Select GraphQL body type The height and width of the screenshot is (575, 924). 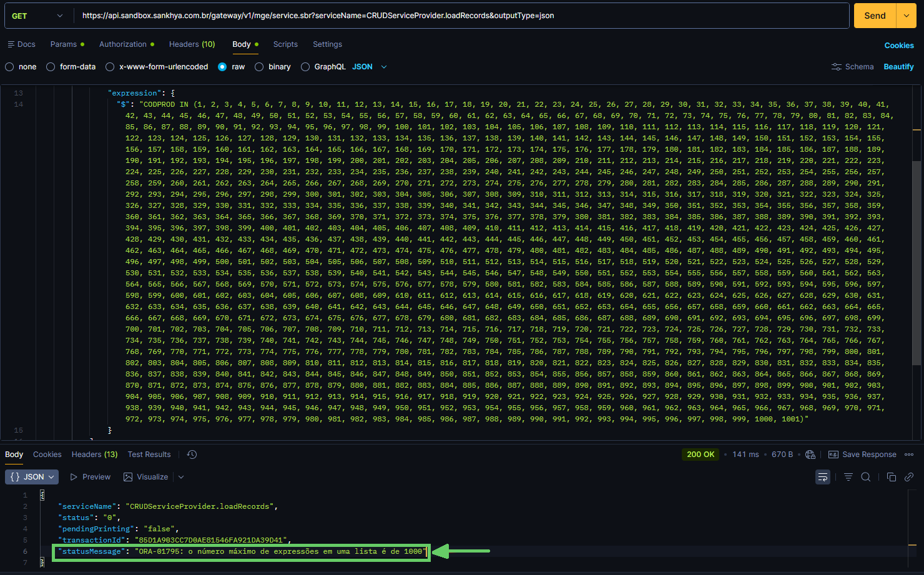coord(323,67)
